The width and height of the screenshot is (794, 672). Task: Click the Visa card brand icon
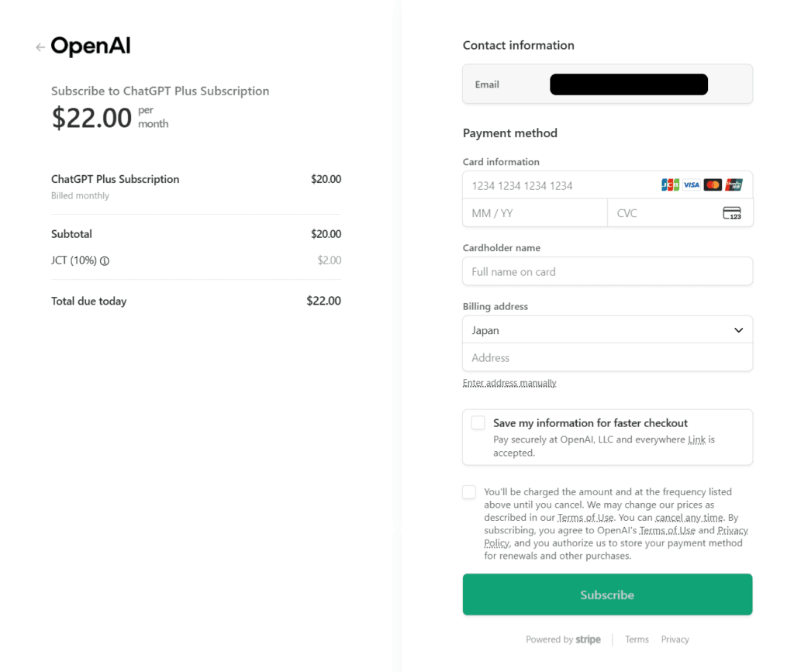pos(691,185)
